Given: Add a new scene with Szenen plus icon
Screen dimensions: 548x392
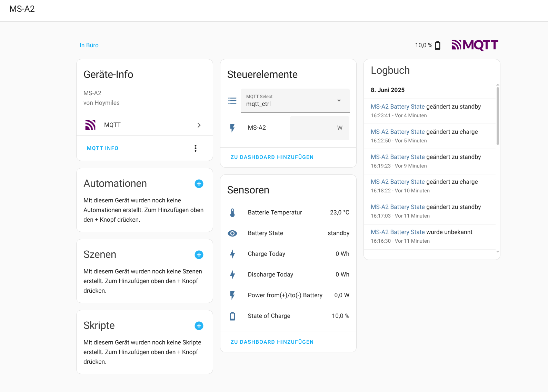Looking at the screenshot, I should [199, 255].
